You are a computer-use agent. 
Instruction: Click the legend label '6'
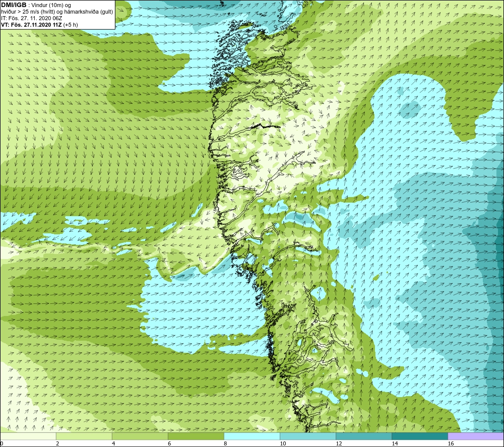[x=169, y=443]
